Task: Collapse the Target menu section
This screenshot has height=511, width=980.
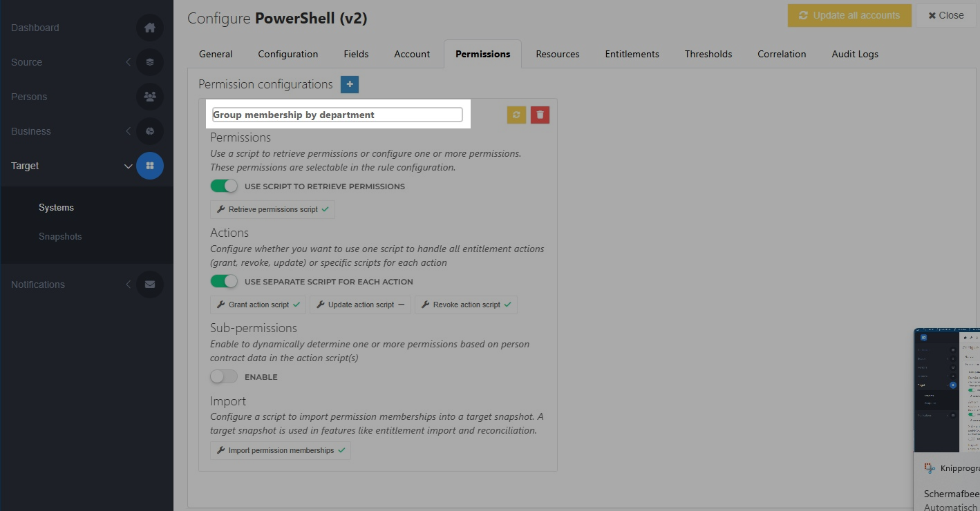Action: coord(128,166)
